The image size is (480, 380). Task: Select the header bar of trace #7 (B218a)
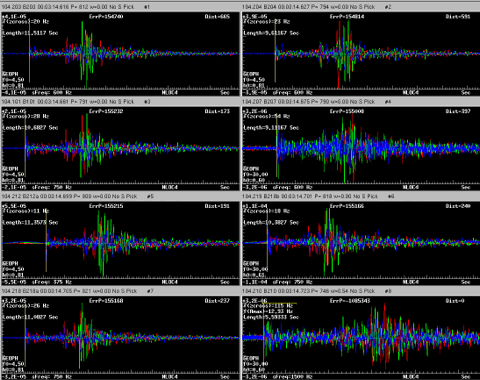[x=120, y=291]
